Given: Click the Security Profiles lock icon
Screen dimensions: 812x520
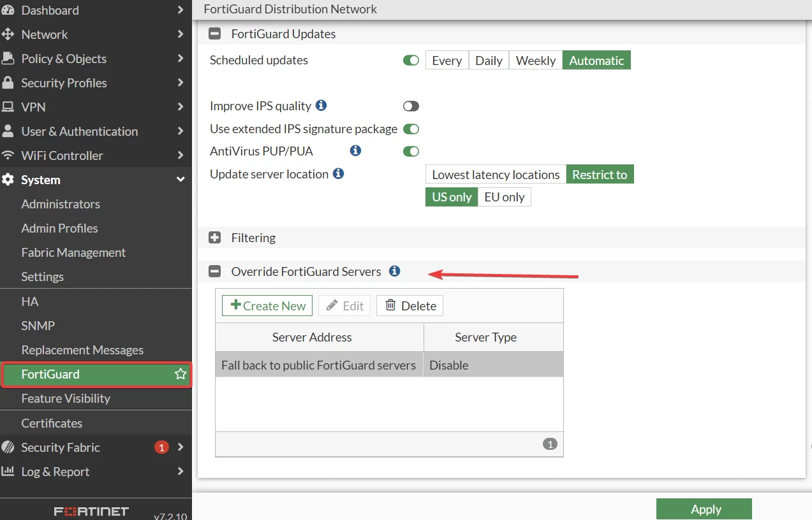Looking at the screenshot, I should (x=8, y=83).
